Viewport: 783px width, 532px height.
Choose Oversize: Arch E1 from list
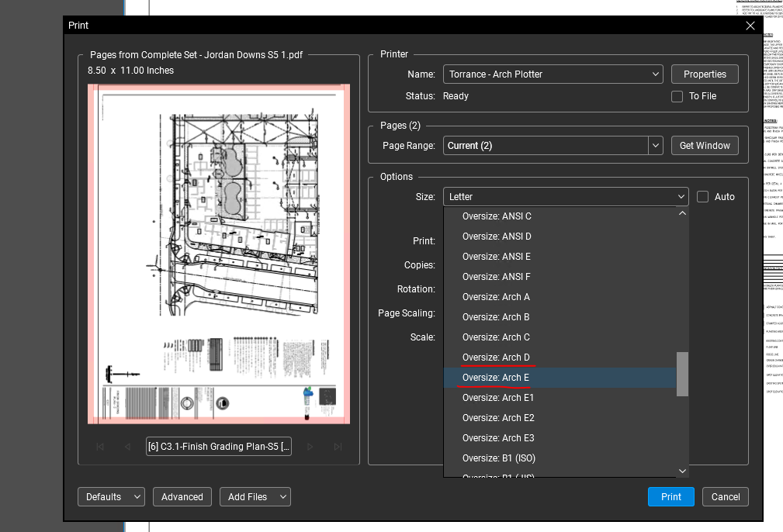(x=497, y=398)
